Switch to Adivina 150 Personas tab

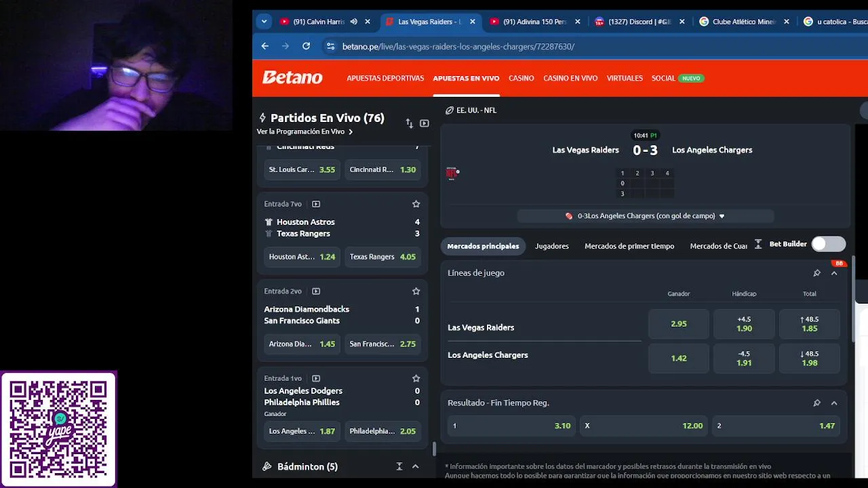click(534, 22)
